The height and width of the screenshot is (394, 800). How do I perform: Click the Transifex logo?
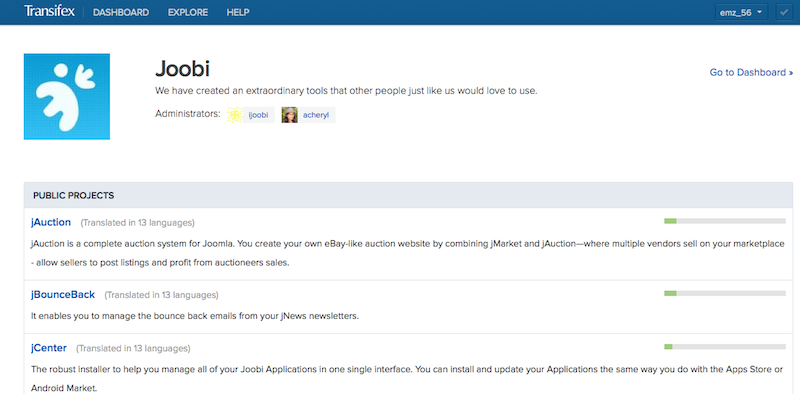pos(49,12)
